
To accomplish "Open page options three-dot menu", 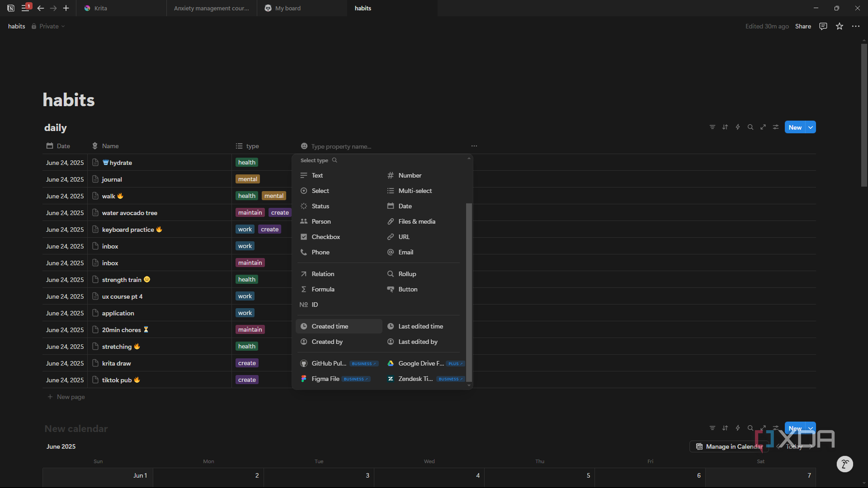I will point(856,26).
